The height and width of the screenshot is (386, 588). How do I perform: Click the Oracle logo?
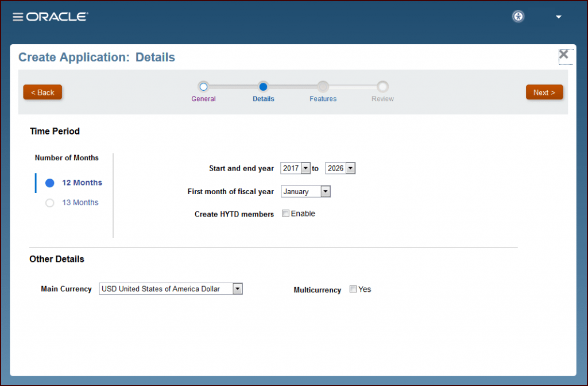pyautogui.click(x=57, y=17)
